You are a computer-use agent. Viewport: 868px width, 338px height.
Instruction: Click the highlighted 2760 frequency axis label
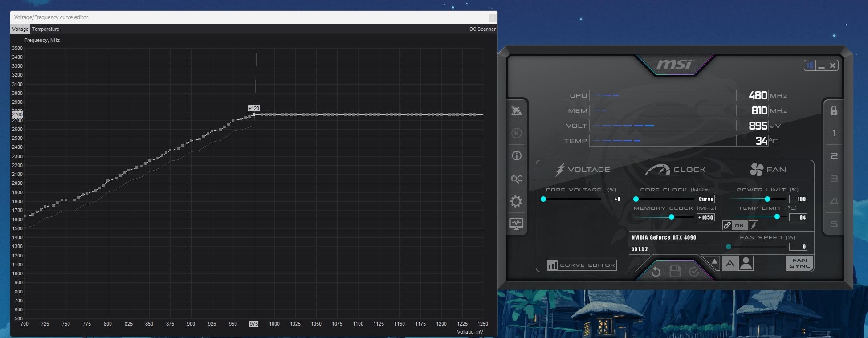click(x=17, y=114)
